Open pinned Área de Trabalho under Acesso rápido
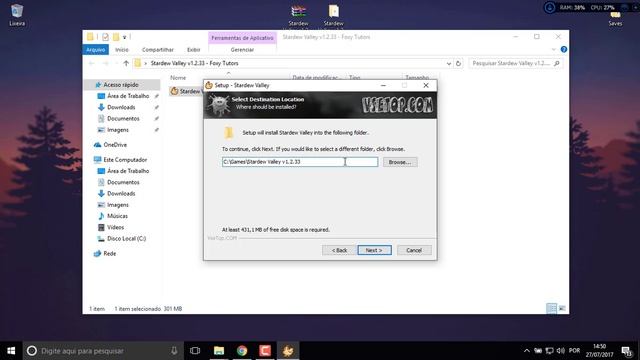This screenshot has height=360, width=640. pos(128,96)
